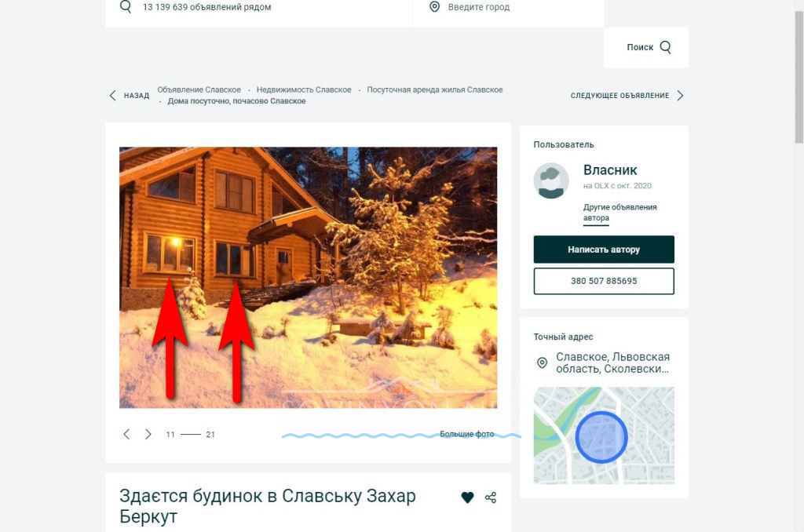Screen dimensions: 804x532
Task: Show the next photo with right arrow
Action: (x=148, y=434)
